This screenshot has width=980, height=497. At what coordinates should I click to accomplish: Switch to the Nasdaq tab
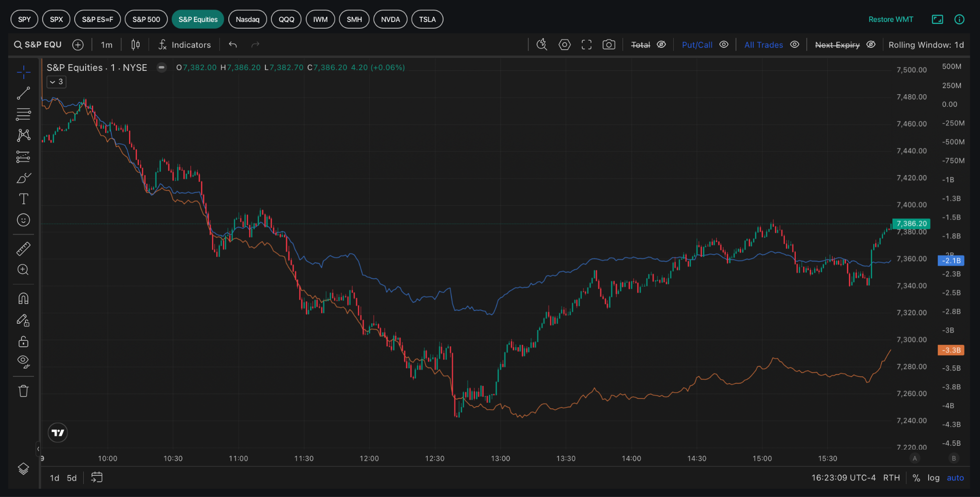(247, 19)
